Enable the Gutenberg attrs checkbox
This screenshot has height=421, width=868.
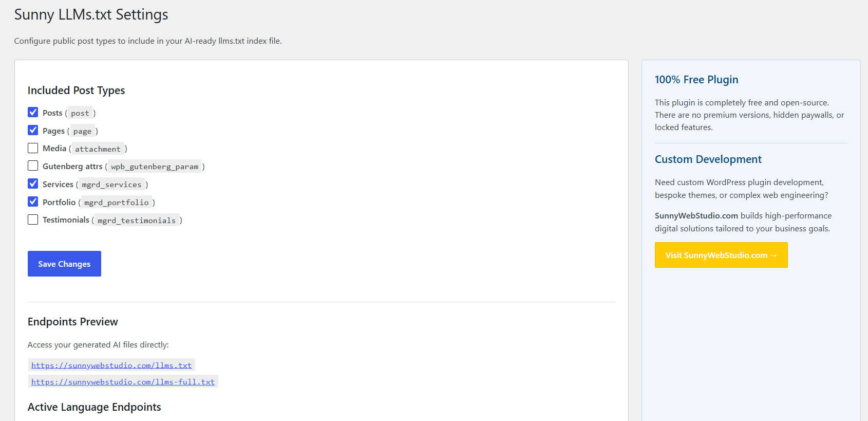(x=33, y=166)
